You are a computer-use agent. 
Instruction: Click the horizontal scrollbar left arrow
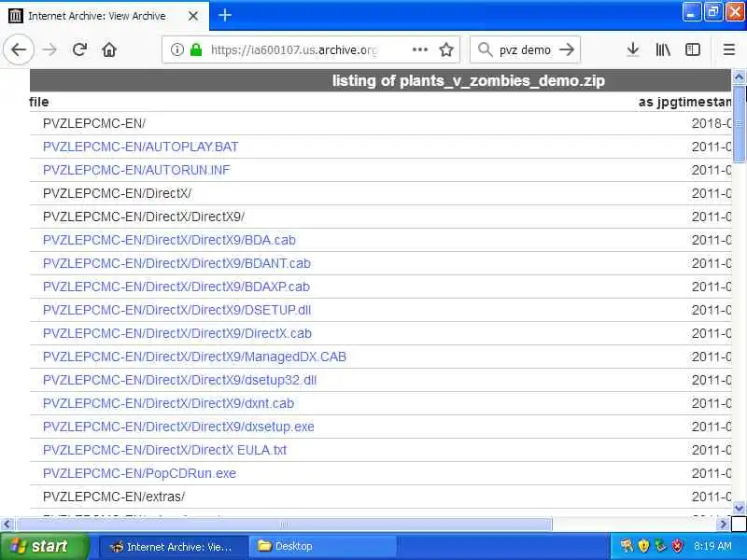[x=7, y=525]
